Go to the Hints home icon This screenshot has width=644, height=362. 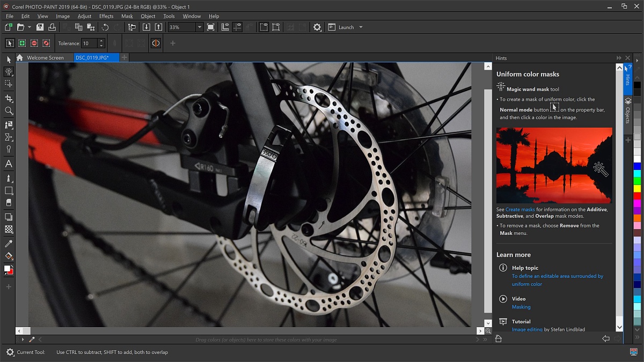point(499,338)
